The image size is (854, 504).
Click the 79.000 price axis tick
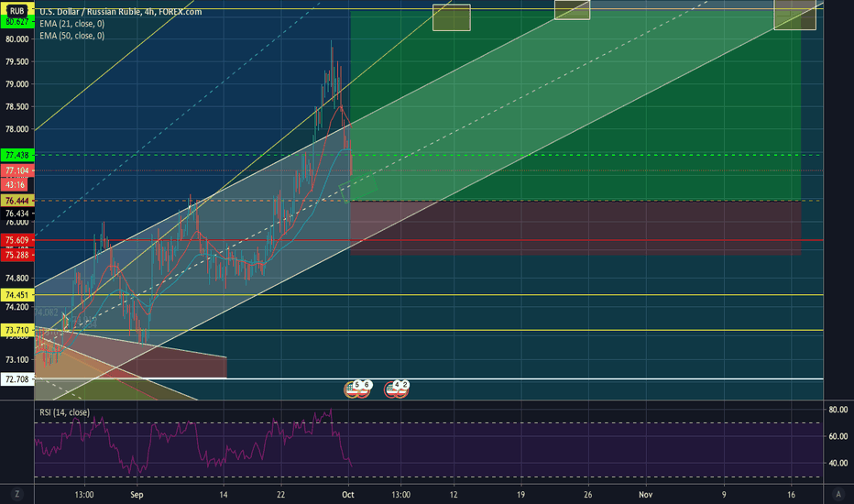tap(16, 84)
